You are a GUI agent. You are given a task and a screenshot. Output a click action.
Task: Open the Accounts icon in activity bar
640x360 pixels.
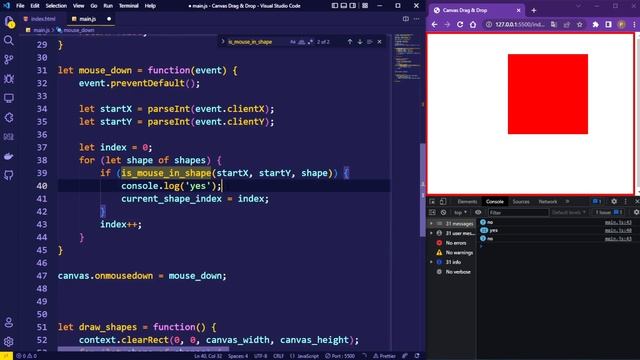point(9,322)
